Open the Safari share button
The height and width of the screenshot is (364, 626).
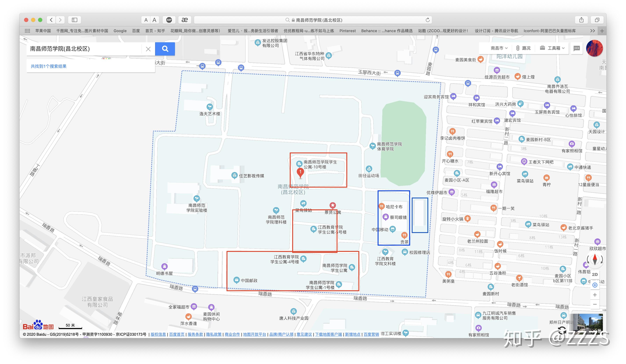click(x=581, y=20)
